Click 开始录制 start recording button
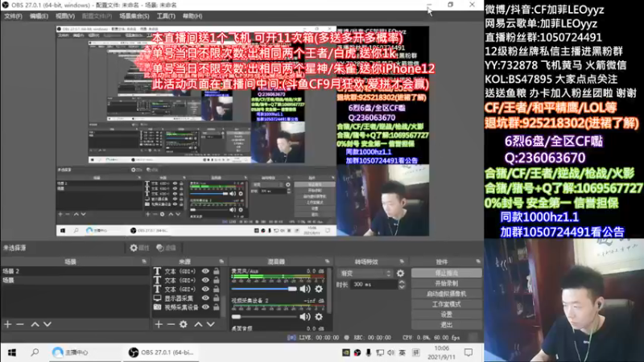This screenshot has width=644, height=362. coord(447,283)
